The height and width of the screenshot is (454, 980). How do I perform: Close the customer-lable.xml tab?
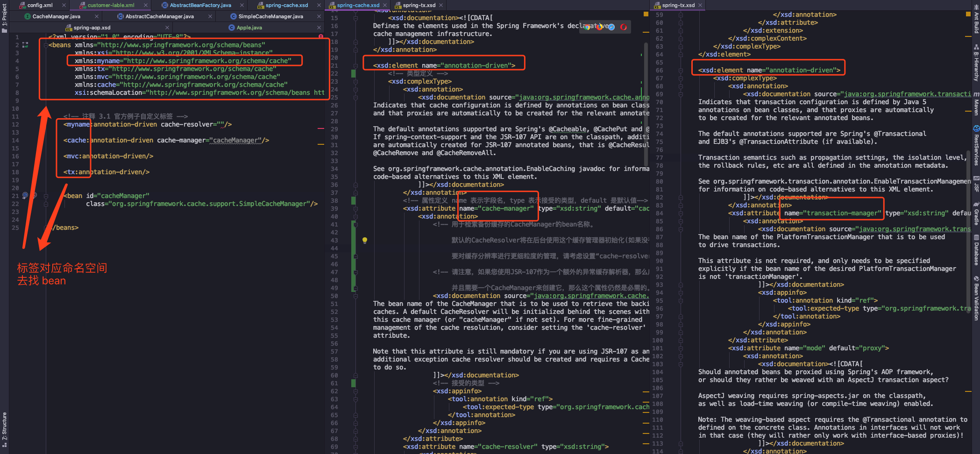(x=146, y=5)
